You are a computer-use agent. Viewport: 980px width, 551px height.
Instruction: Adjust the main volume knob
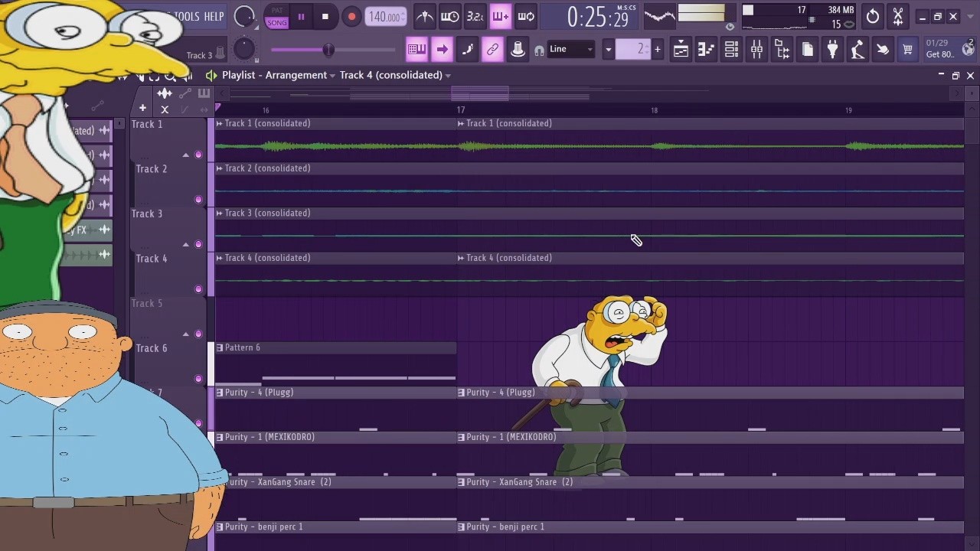click(x=244, y=16)
